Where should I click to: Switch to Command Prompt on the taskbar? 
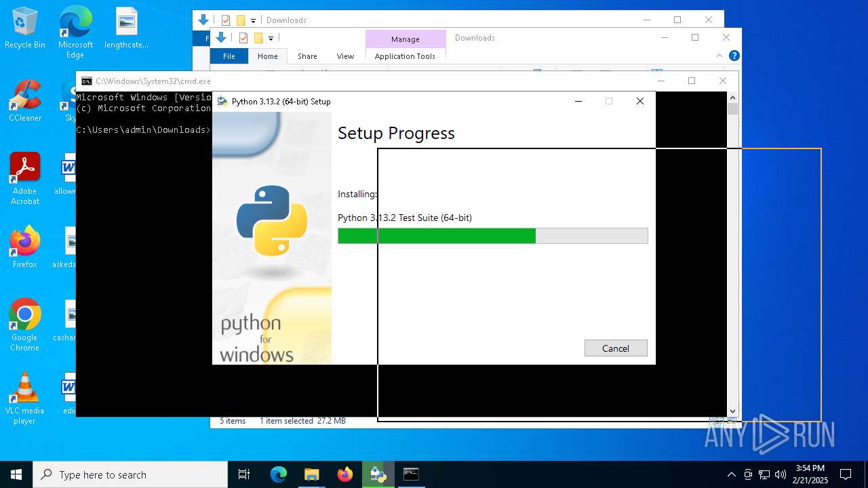[411, 474]
